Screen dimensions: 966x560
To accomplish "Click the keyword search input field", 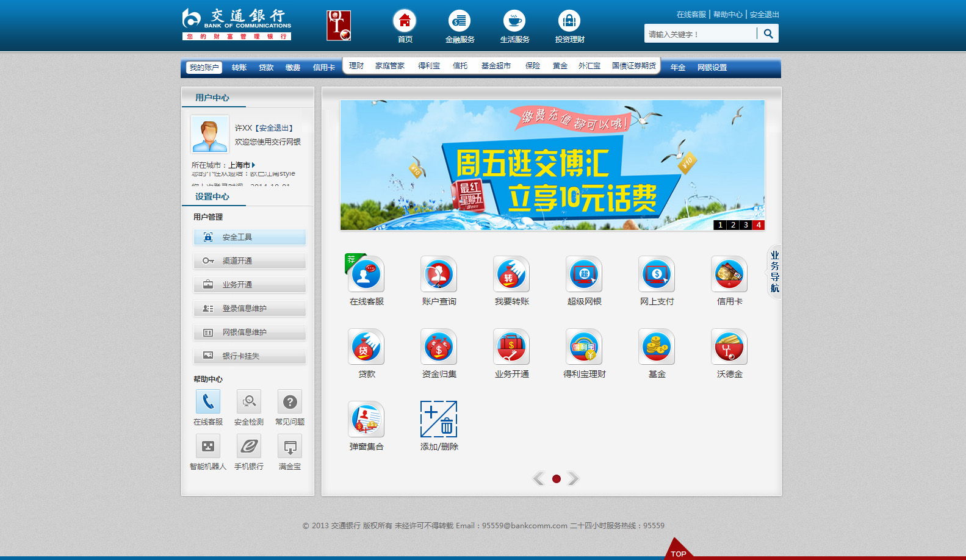I will (701, 34).
